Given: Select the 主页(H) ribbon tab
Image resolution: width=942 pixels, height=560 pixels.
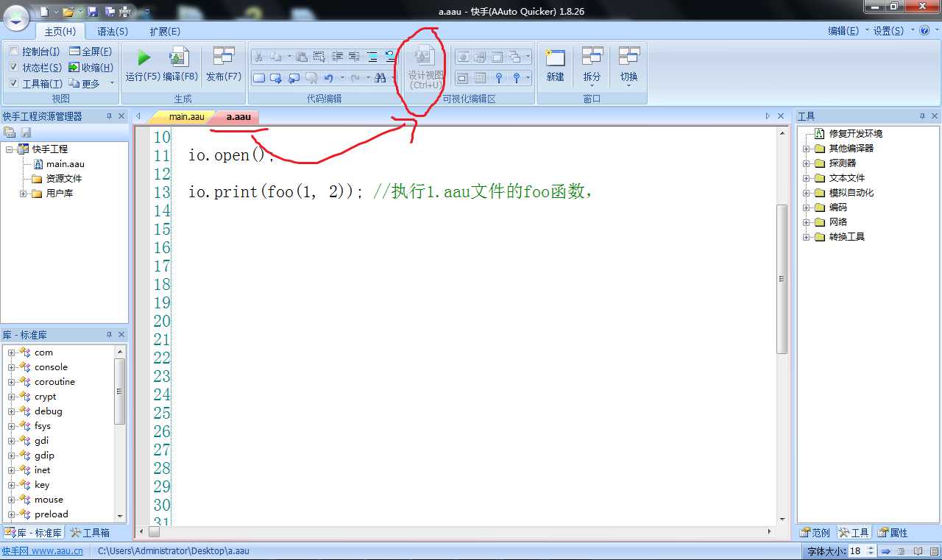Looking at the screenshot, I should pyautogui.click(x=60, y=31).
